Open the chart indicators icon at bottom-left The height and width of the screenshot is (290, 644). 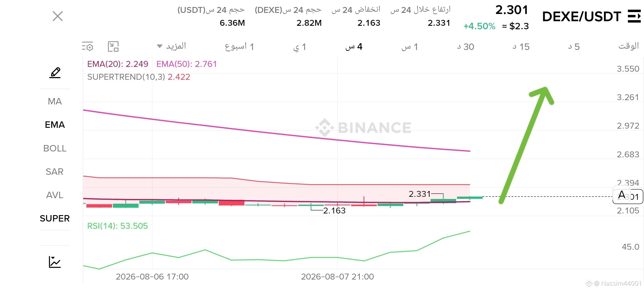point(55,262)
